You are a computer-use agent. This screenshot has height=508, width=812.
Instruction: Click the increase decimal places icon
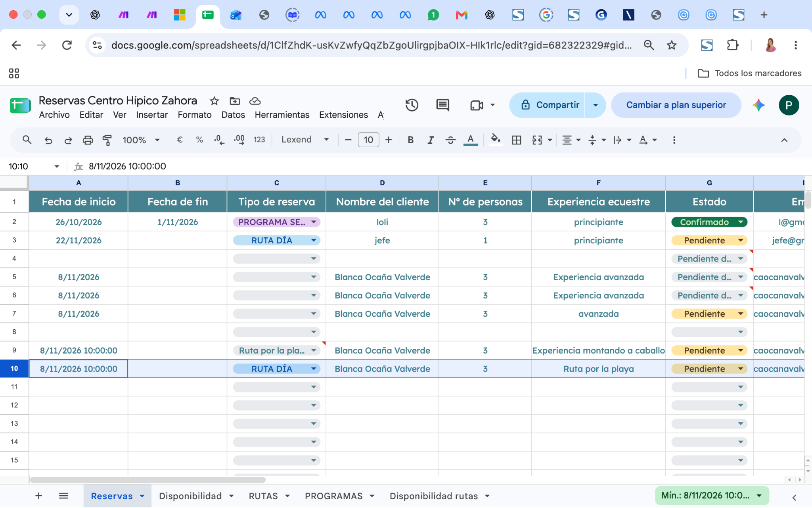coord(239,140)
